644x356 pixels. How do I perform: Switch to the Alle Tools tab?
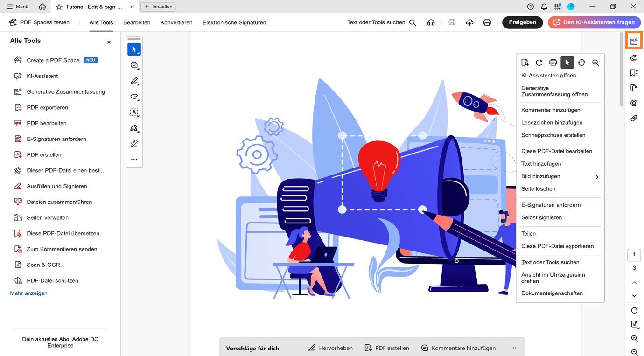(x=101, y=22)
